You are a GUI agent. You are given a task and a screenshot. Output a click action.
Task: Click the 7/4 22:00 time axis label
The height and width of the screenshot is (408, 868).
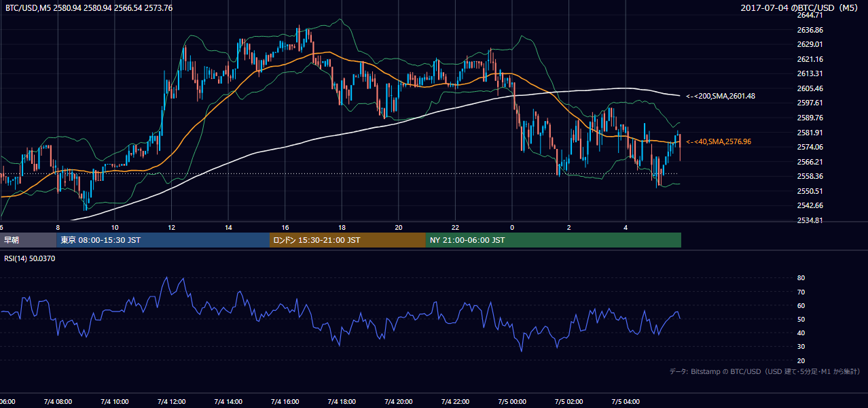point(456,402)
